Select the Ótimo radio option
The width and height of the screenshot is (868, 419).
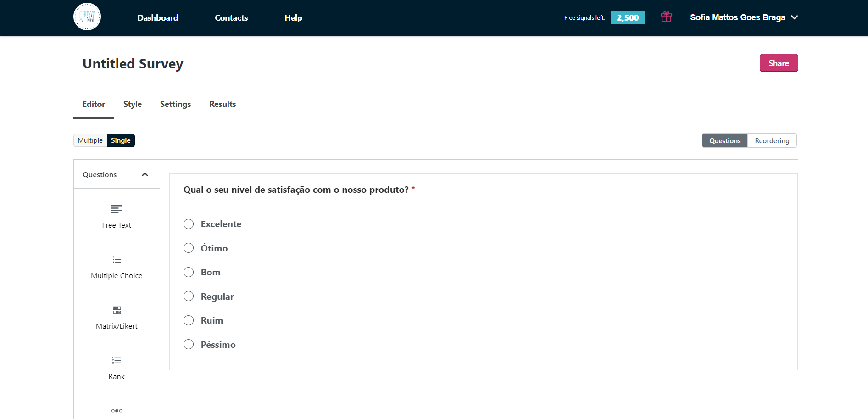coord(189,248)
